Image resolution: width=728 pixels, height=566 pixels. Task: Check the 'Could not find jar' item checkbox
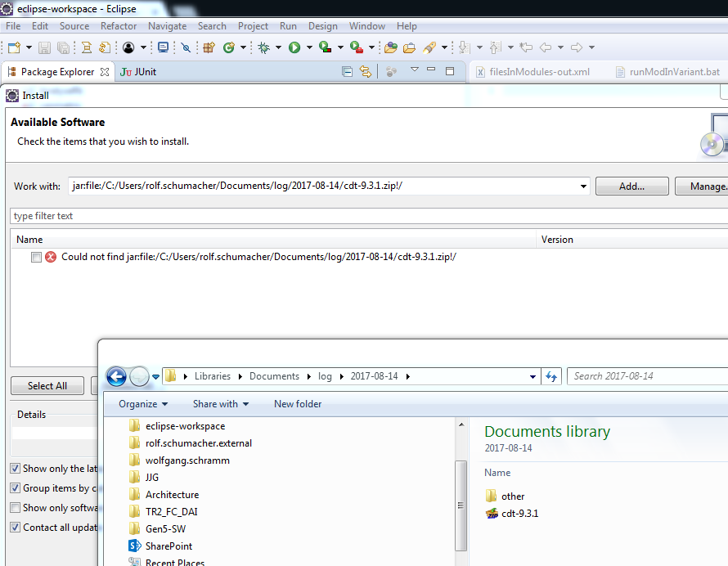[x=36, y=257]
